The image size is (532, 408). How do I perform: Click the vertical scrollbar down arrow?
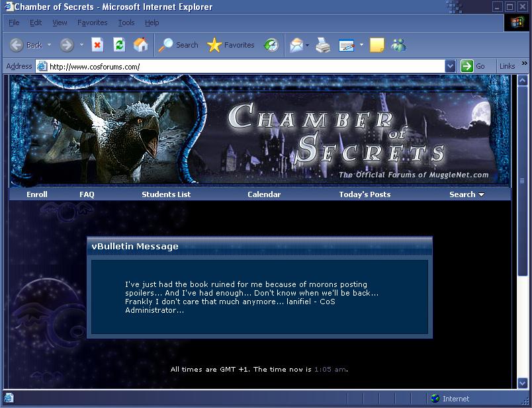coord(523,384)
